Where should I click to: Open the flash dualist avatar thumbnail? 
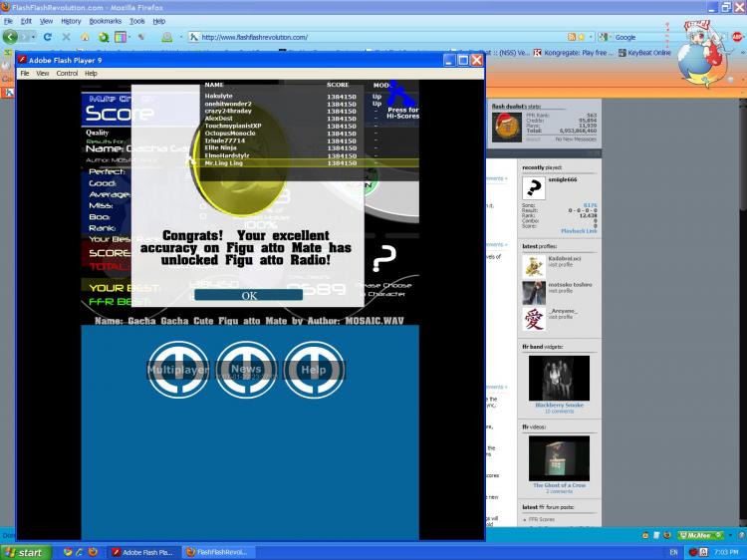506,128
